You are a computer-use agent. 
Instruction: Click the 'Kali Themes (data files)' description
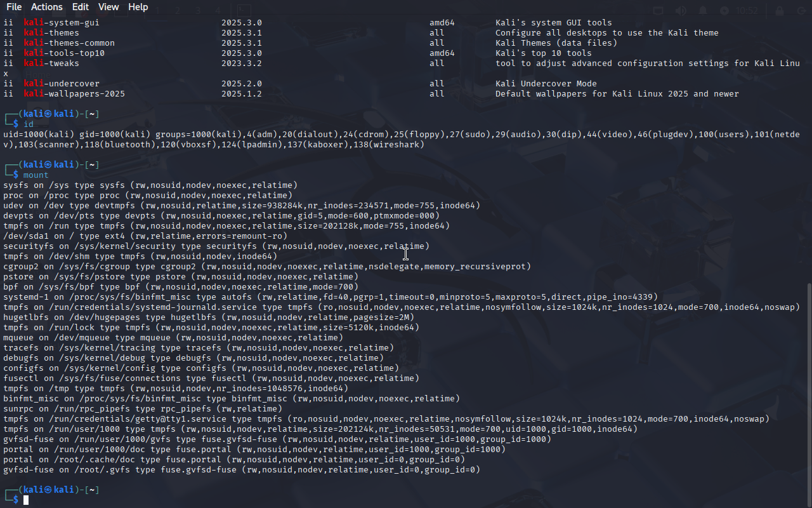556,43
